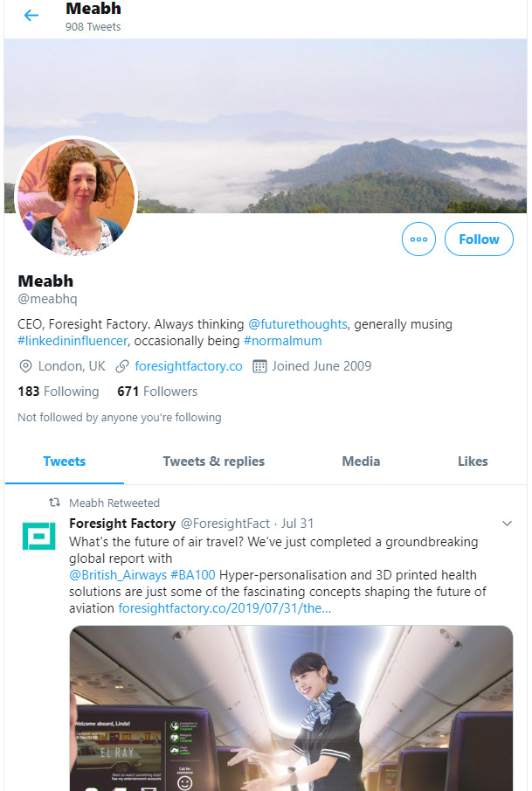Follow the Meabh account

pos(479,239)
